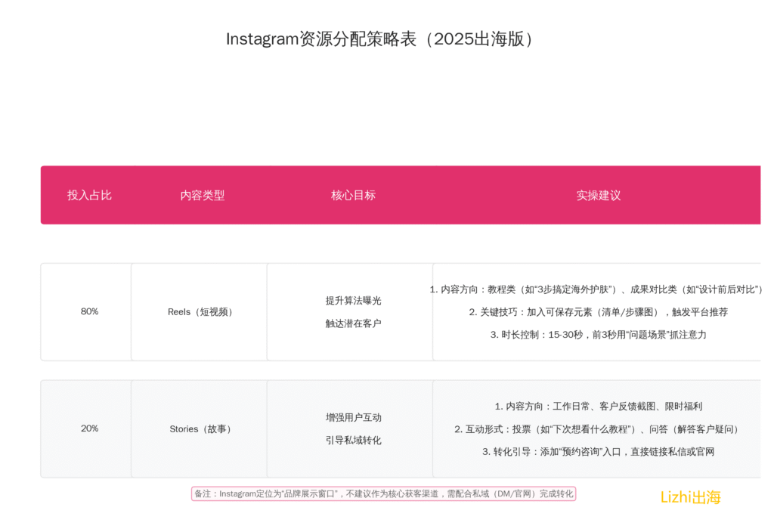
Task: Select the 互动形式 投票 line
Action: pyautogui.click(x=598, y=429)
